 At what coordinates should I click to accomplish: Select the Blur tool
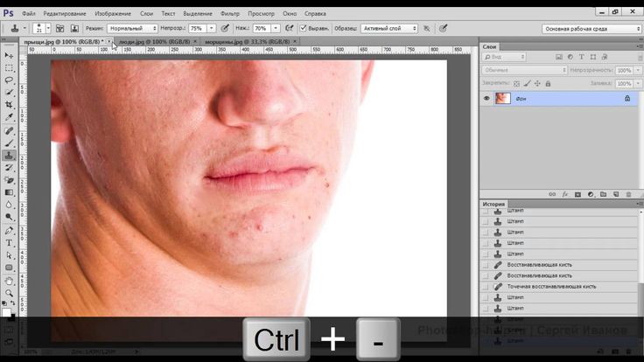(x=9, y=205)
